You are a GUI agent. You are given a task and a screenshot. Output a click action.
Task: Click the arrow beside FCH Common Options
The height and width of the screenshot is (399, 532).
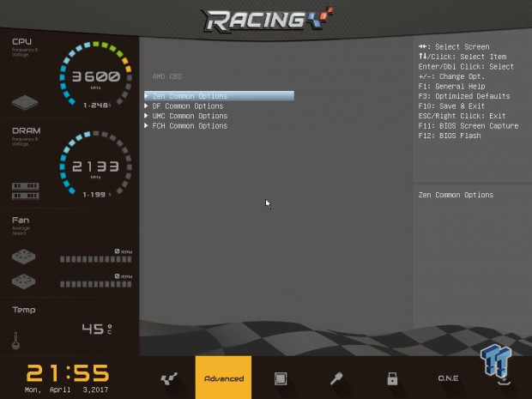point(146,125)
